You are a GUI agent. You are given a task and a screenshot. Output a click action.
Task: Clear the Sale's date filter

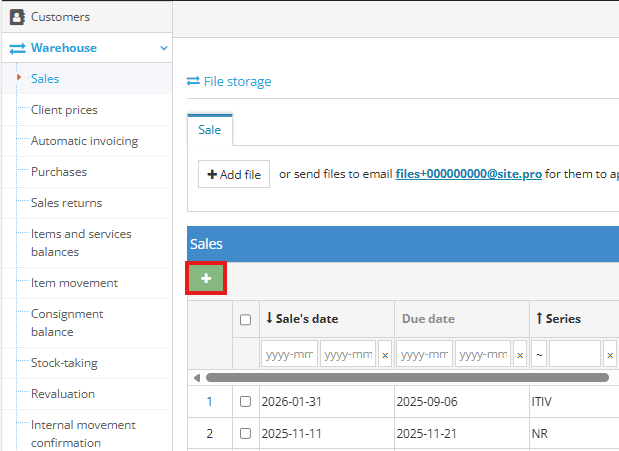[385, 355]
